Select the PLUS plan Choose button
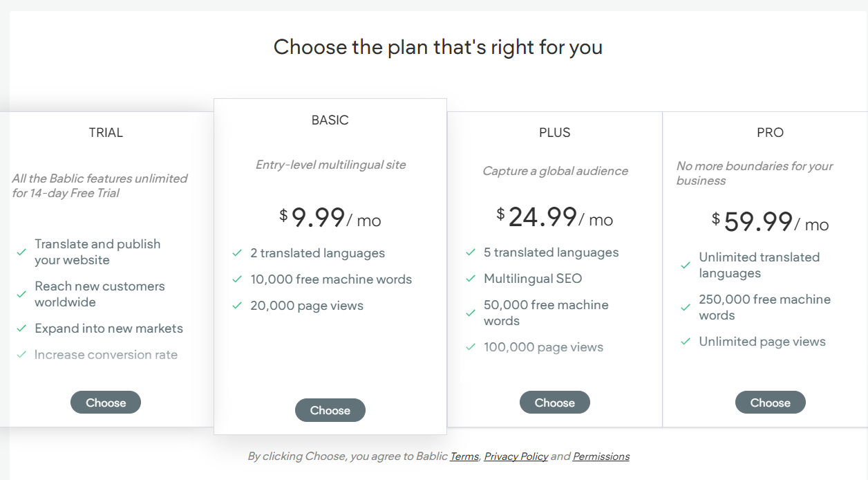This screenshot has height=480, width=868. click(x=554, y=403)
